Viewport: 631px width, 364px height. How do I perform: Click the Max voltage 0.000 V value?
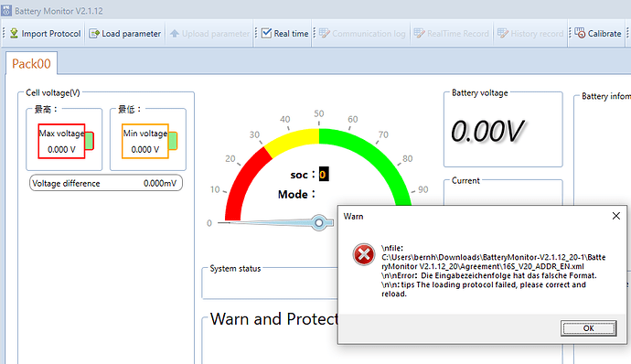61,149
